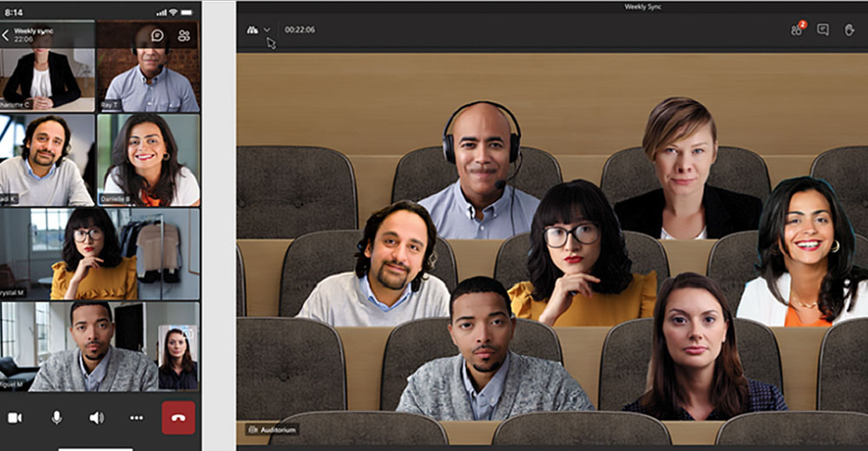
Task: Open the desktop meeting chat icon
Action: [x=823, y=29]
